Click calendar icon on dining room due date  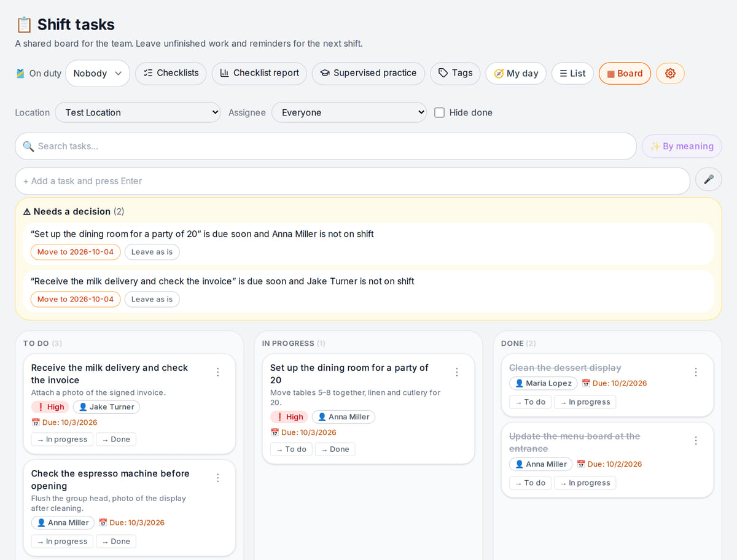[x=275, y=432]
